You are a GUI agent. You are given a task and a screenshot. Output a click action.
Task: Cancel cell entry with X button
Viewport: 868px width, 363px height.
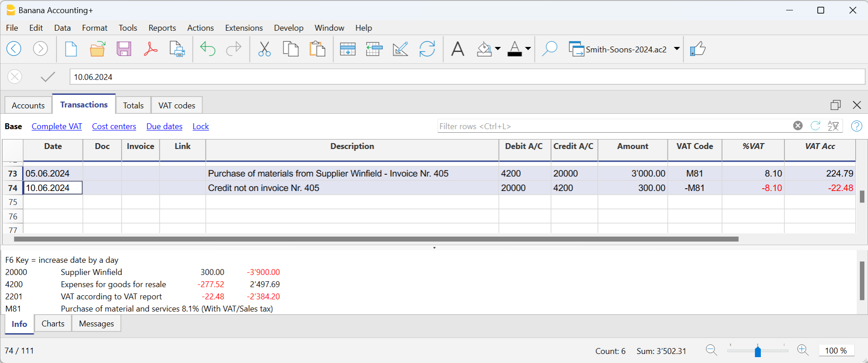click(14, 77)
